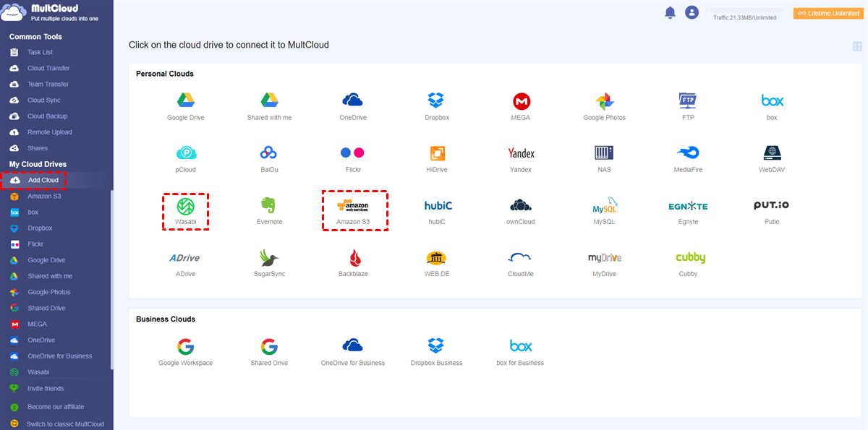
Task: Click the MultCloud logo
Action: click(49, 12)
